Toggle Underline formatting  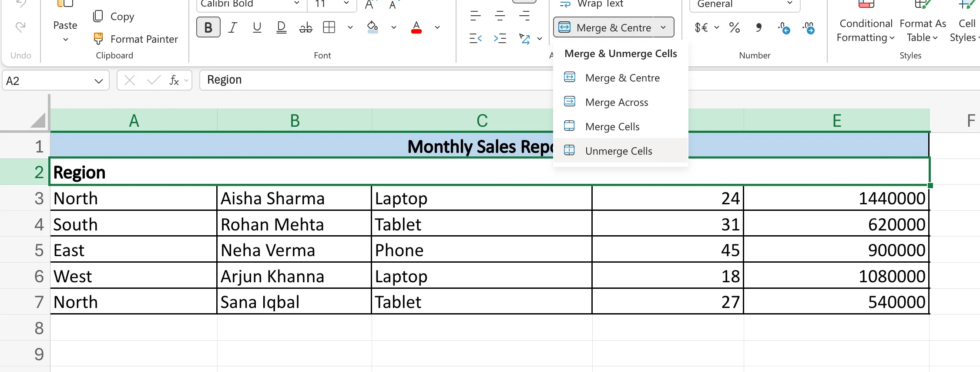point(257,27)
